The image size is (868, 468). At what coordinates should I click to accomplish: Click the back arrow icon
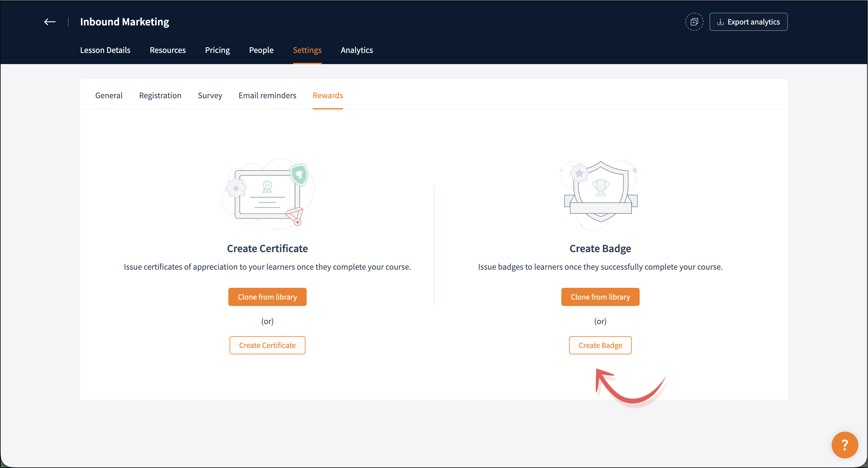(x=50, y=22)
